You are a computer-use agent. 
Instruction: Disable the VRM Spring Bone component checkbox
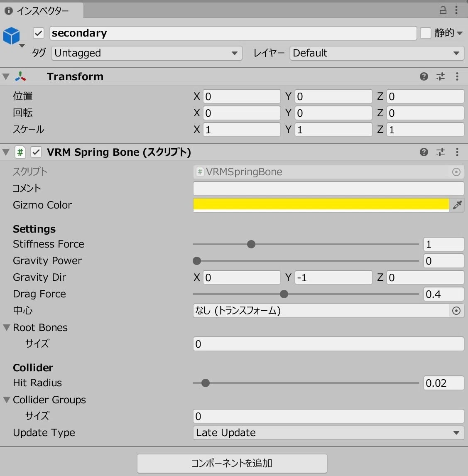tap(36, 152)
